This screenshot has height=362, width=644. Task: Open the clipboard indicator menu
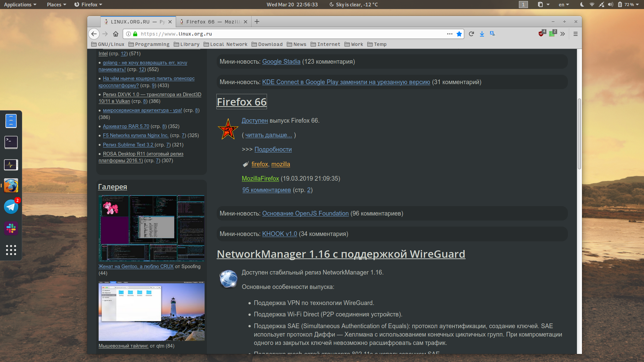pyautogui.click(x=543, y=4)
